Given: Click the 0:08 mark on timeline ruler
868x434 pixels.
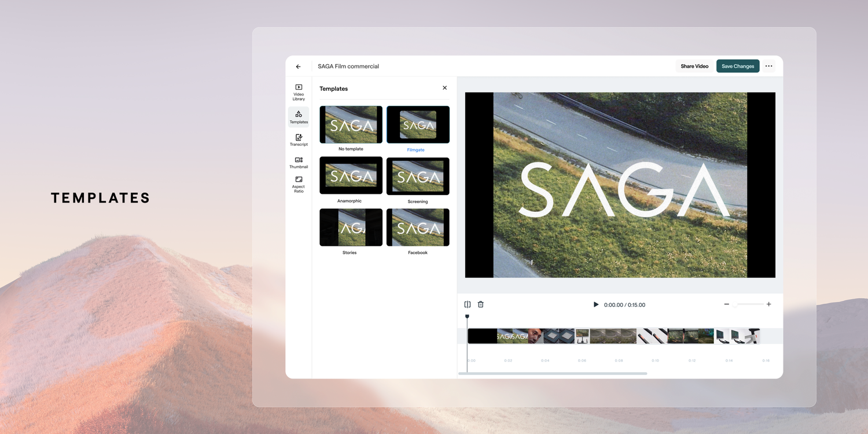Looking at the screenshot, I should pyautogui.click(x=619, y=361).
